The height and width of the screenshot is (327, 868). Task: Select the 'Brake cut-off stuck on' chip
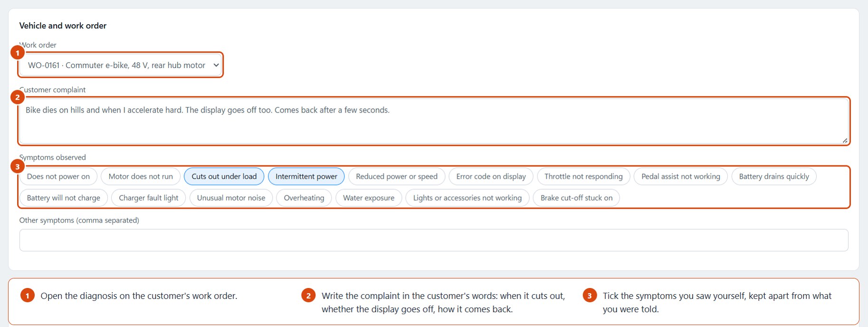pyautogui.click(x=577, y=198)
